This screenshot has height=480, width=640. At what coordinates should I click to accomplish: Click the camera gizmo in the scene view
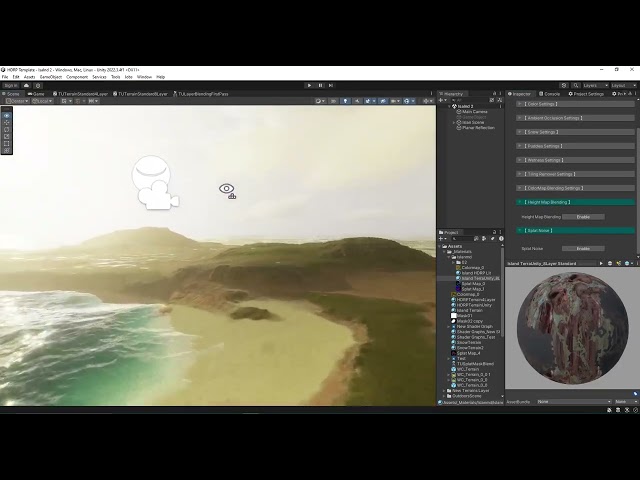point(158,195)
